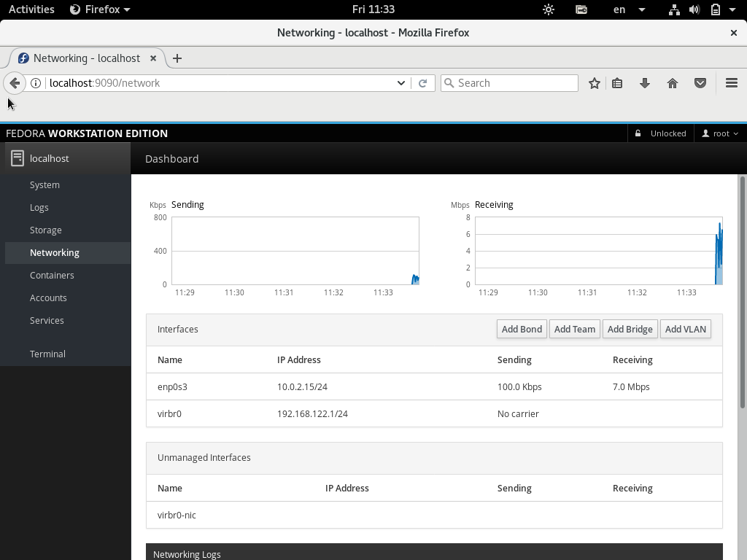Click the Networking Logs panel header
Image resolution: width=747 pixels, height=560 pixels.
tap(434, 553)
